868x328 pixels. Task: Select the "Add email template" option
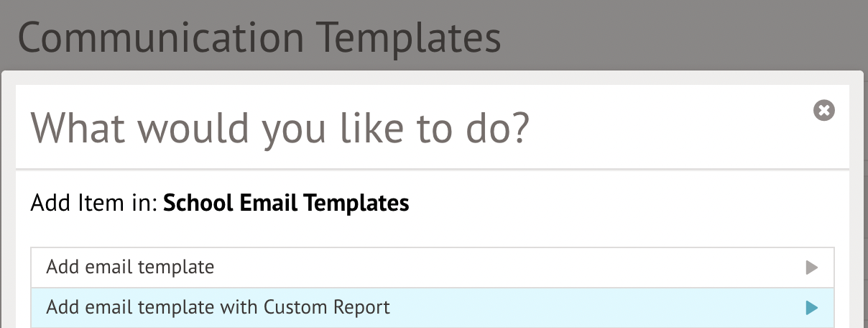pos(131,268)
